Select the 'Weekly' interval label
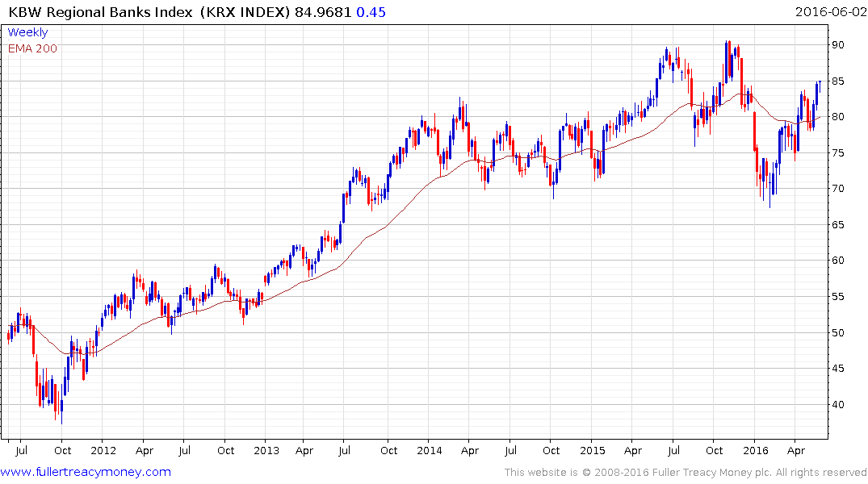The height and width of the screenshot is (484, 868). pos(27,32)
